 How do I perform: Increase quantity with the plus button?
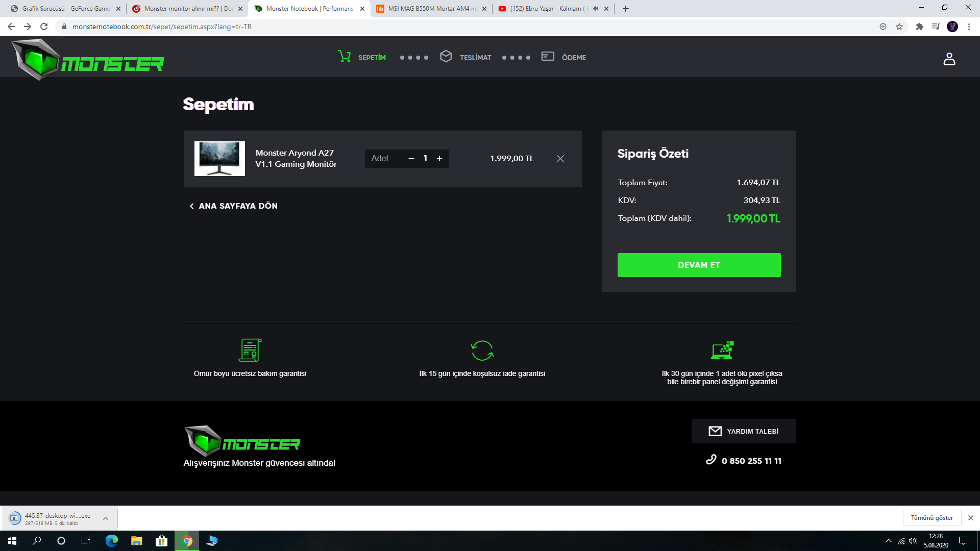(439, 159)
